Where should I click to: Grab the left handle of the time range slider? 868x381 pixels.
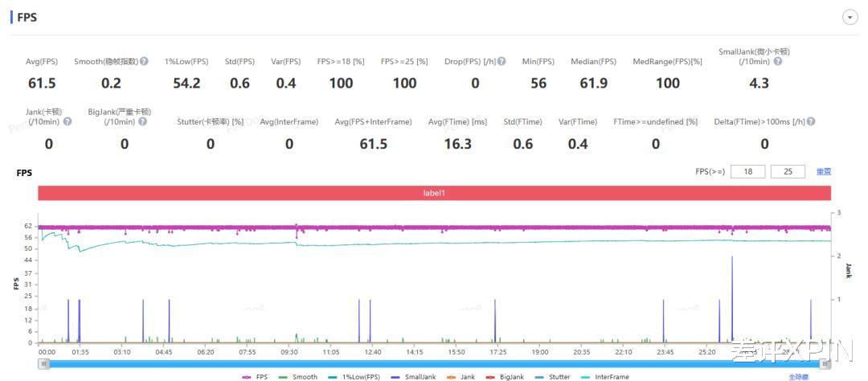tap(43, 364)
